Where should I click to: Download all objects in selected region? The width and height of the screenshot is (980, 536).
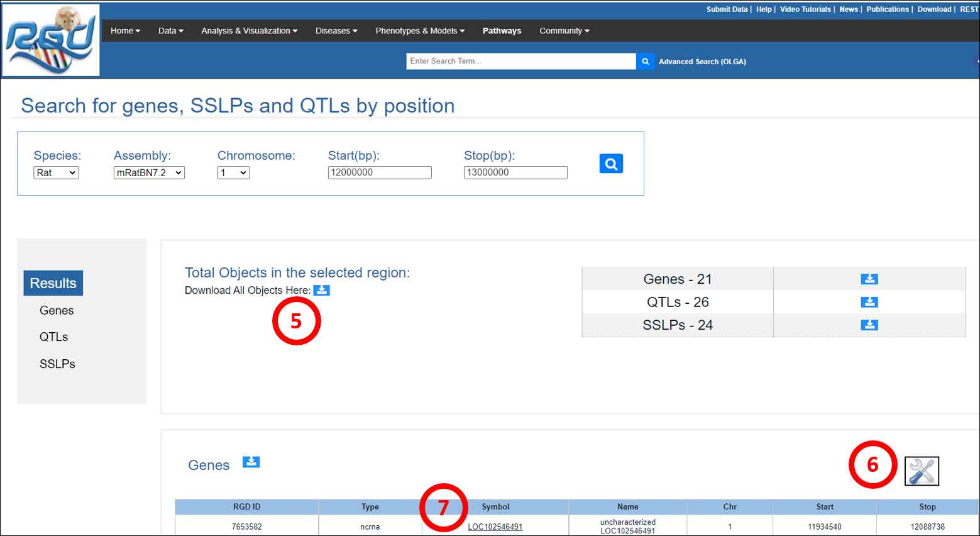coord(321,290)
